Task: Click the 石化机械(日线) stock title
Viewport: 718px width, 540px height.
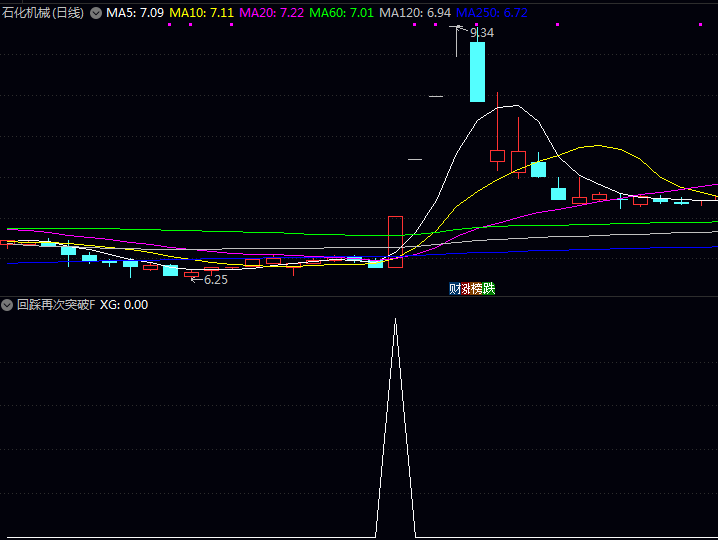Action: (x=43, y=14)
